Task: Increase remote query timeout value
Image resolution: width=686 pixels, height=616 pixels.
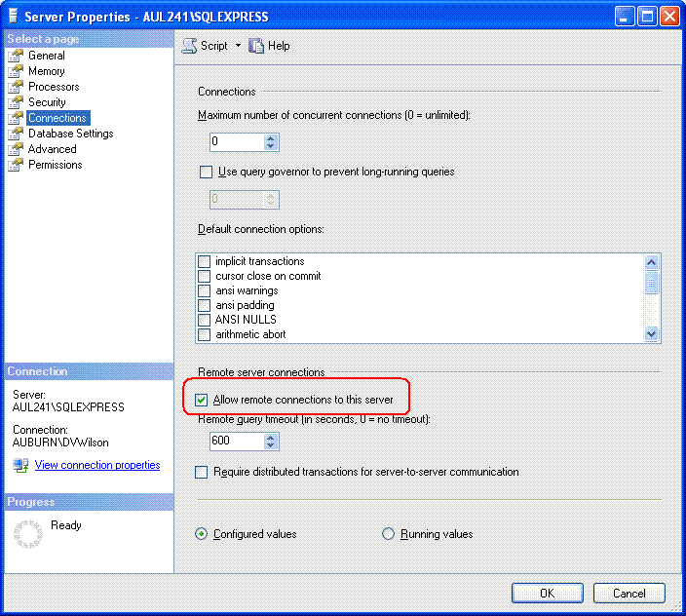Action: tap(271, 437)
